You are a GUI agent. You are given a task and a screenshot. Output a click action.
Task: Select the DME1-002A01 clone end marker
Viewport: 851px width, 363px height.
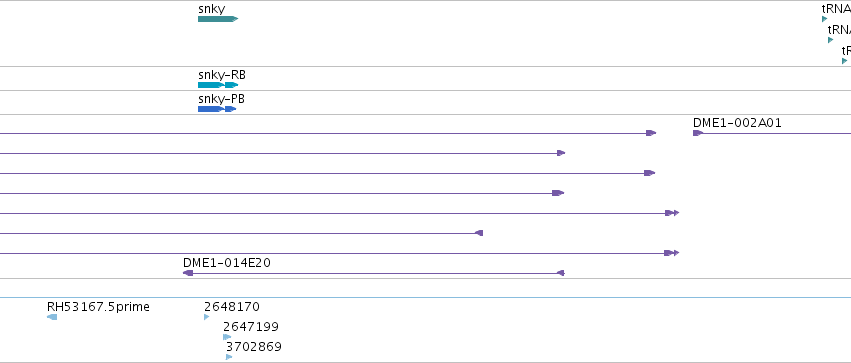[x=698, y=133]
